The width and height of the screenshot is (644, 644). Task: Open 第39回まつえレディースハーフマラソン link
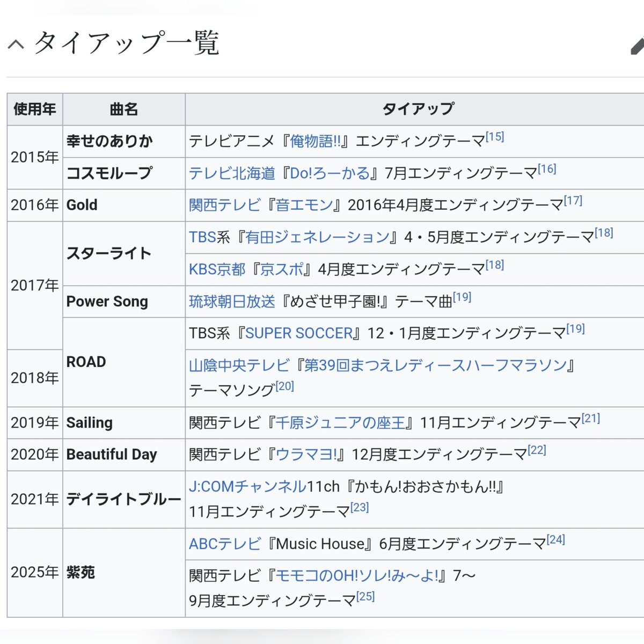(x=435, y=365)
